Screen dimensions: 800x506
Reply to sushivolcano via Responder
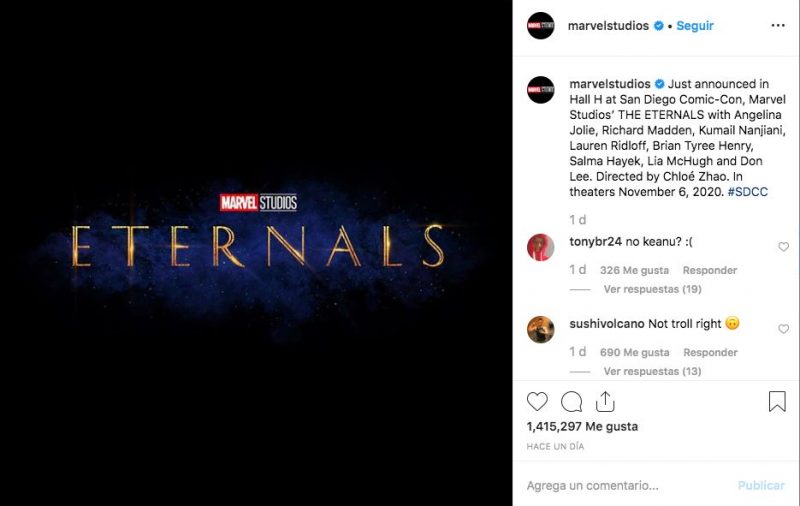[x=710, y=352]
